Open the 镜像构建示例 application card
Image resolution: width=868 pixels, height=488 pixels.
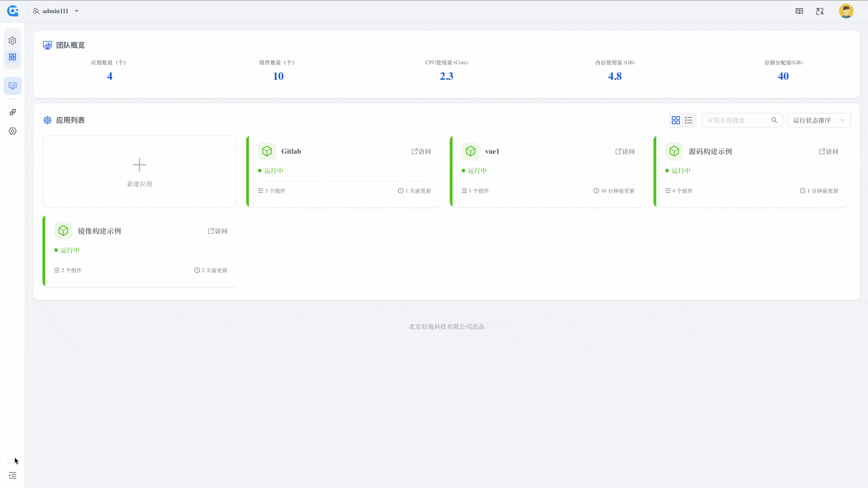[99, 231]
